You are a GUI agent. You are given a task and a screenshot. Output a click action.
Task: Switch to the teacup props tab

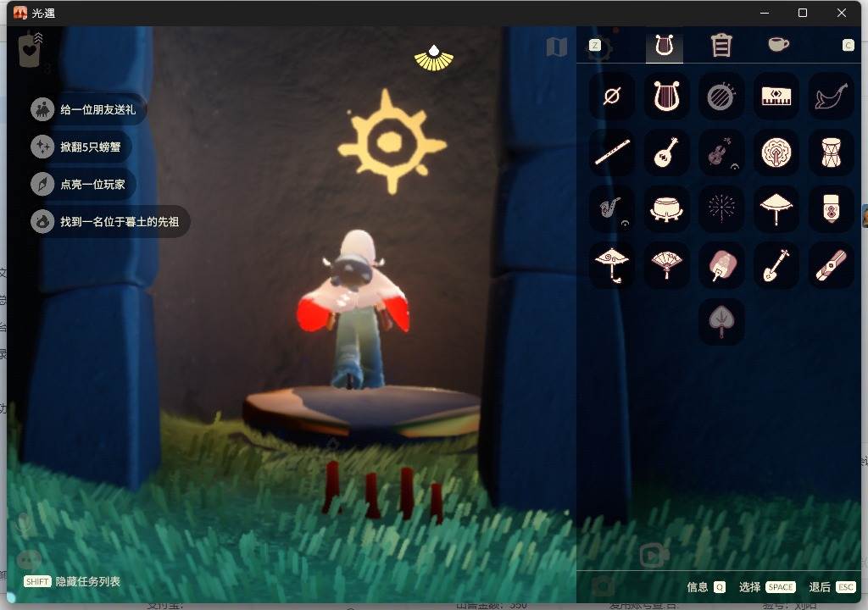point(778,44)
